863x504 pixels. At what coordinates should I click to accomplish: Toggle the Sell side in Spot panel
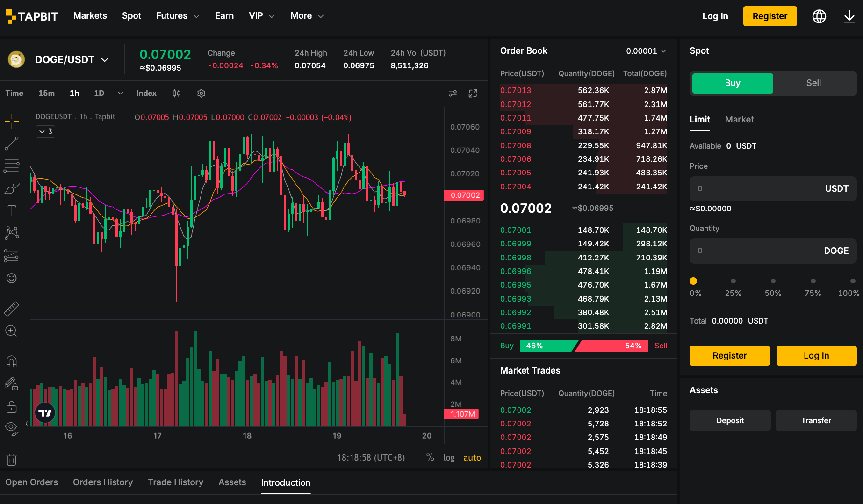point(813,83)
